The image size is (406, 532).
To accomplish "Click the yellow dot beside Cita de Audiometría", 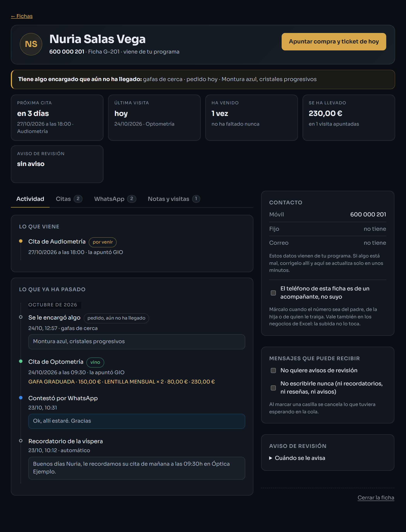I will click(21, 241).
